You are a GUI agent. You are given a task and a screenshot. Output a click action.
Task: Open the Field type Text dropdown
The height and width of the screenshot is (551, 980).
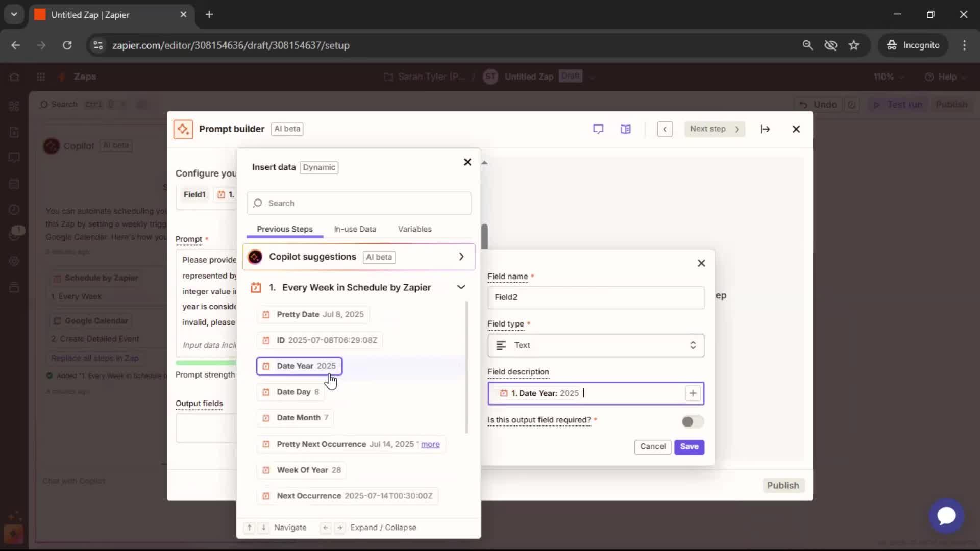coord(596,345)
